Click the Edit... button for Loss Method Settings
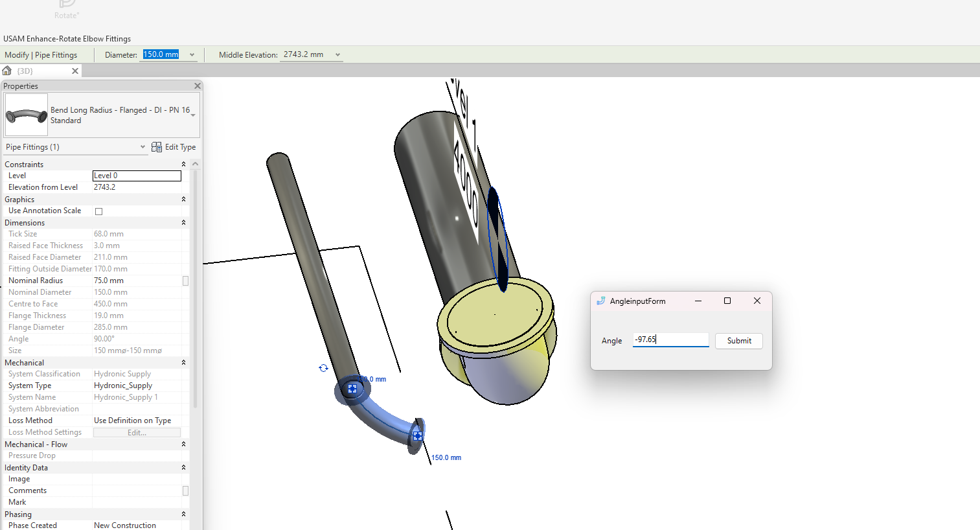This screenshot has width=980, height=530. (137, 433)
